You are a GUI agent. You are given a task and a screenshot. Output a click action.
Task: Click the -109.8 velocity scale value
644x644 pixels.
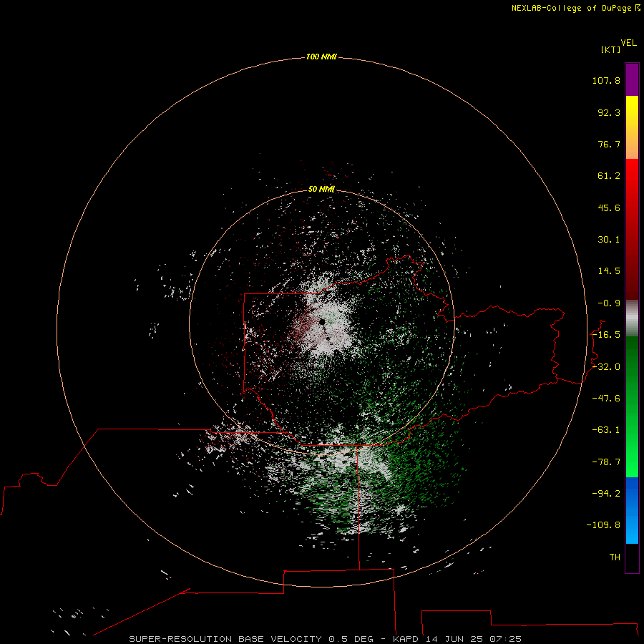click(x=603, y=525)
